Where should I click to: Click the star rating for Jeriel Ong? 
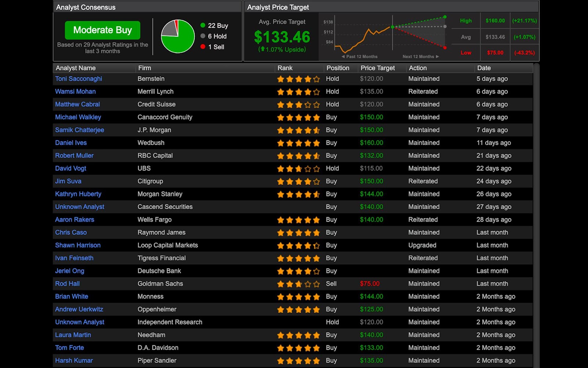(298, 271)
